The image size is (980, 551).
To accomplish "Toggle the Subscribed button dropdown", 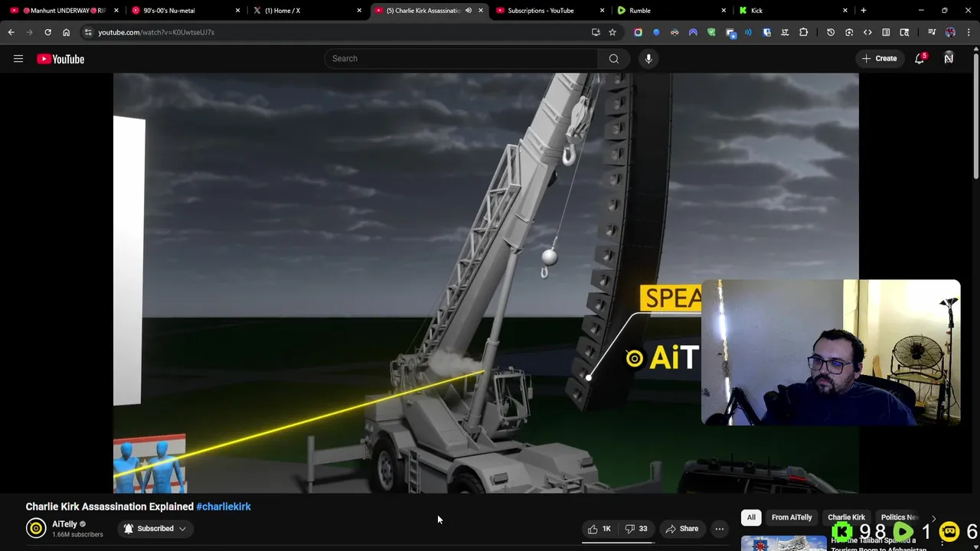I will [155, 529].
